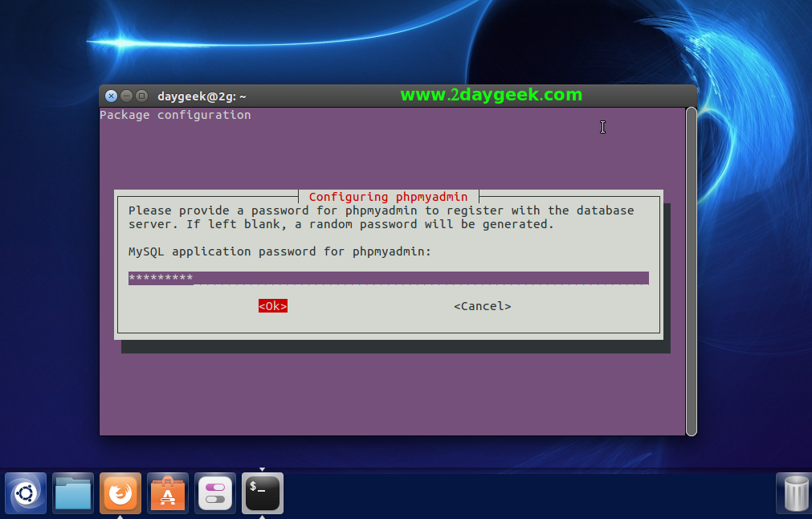This screenshot has height=519, width=812.
Task: Open Ubuntu Software Center icon
Action: coord(168,493)
